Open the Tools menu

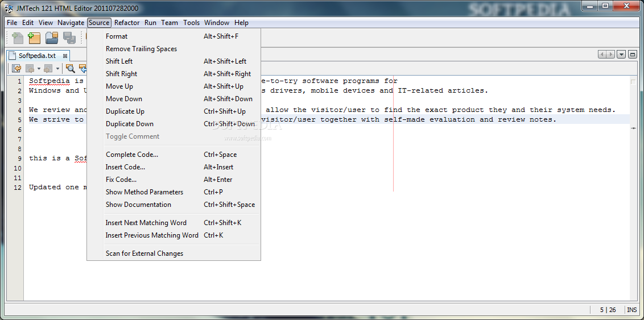(191, 23)
